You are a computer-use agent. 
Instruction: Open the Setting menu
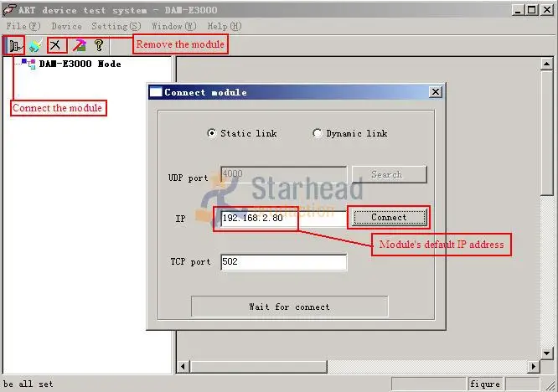[x=116, y=26]
